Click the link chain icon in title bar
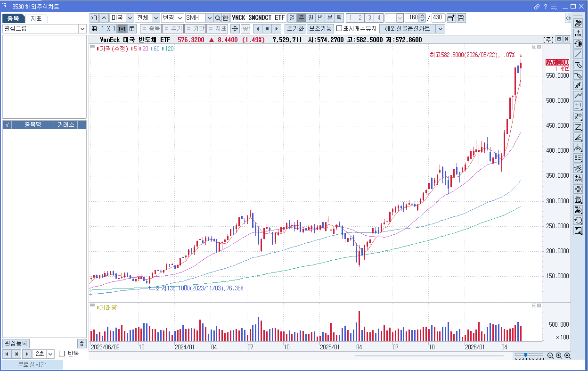The image size is (588, 371). [x=537, y=7]
